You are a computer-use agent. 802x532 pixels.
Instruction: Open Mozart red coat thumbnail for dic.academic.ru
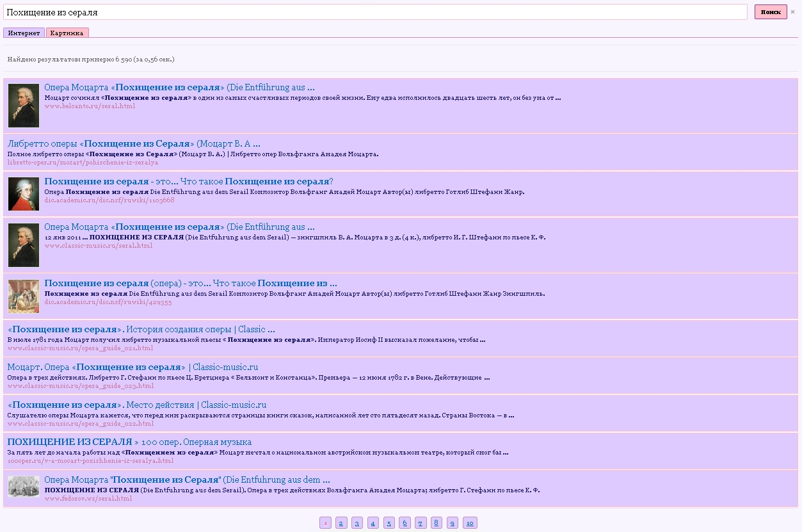[x=24, y=193]
